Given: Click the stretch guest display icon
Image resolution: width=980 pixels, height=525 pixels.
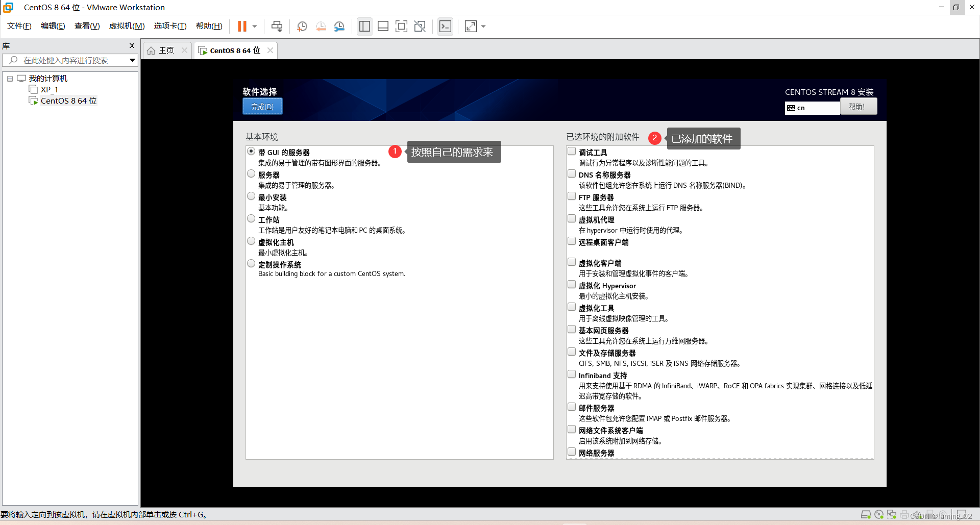Looking at the screenshot, I should click(x=471, y=26).
